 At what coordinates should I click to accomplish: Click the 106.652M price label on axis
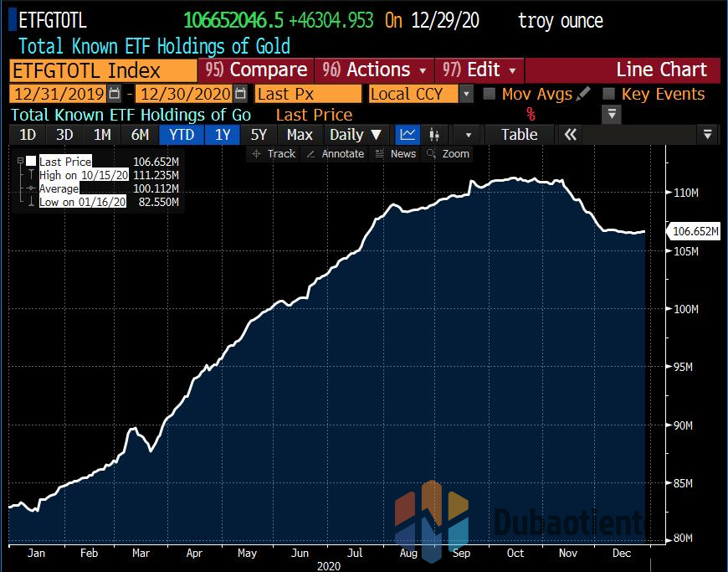tap(695, 231)
